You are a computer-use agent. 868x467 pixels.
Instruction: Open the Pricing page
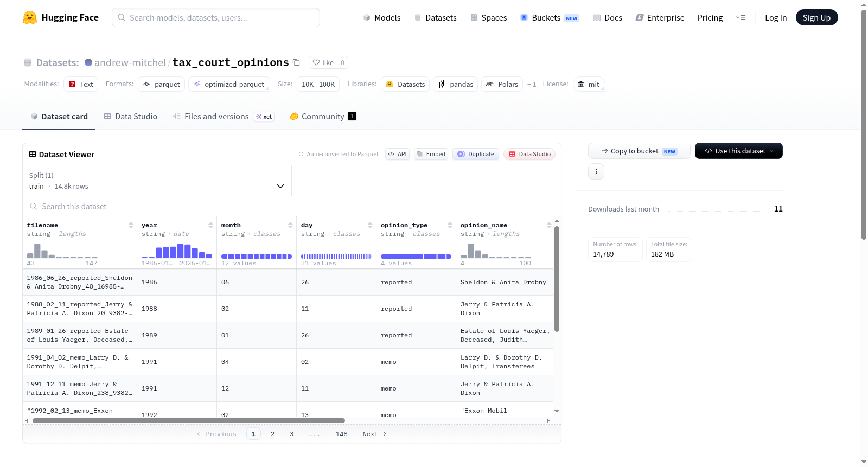(710, 17)
